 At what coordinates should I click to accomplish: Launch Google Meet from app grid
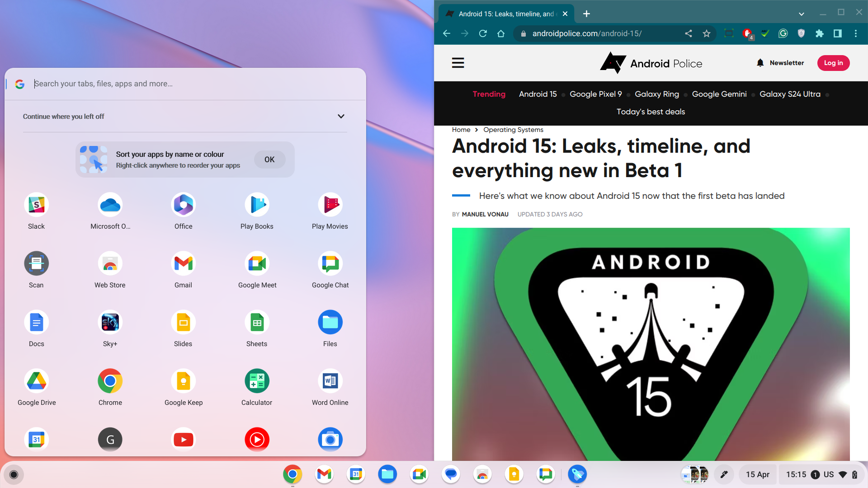pyautogui.click(x=257, y=264)
